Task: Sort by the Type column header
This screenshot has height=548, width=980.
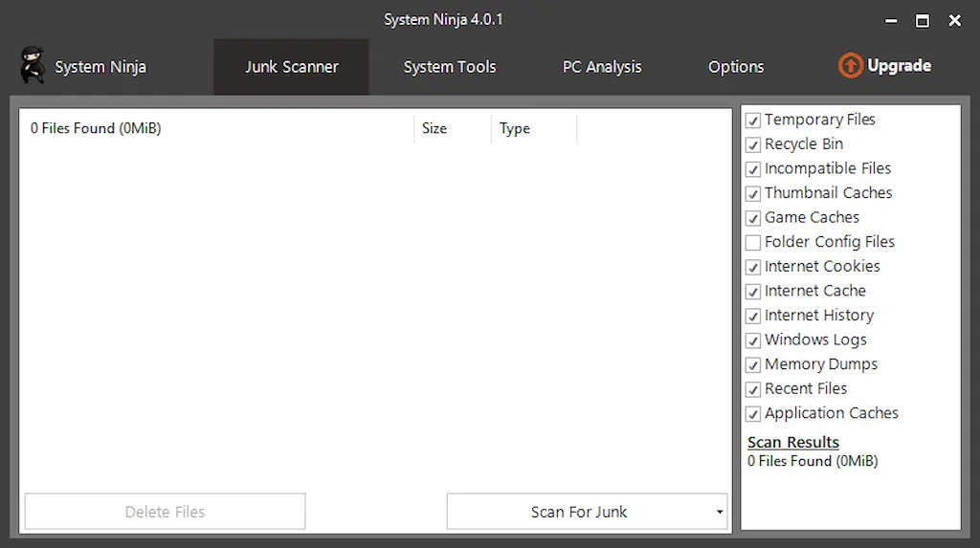Action: [x=534, y=128]
